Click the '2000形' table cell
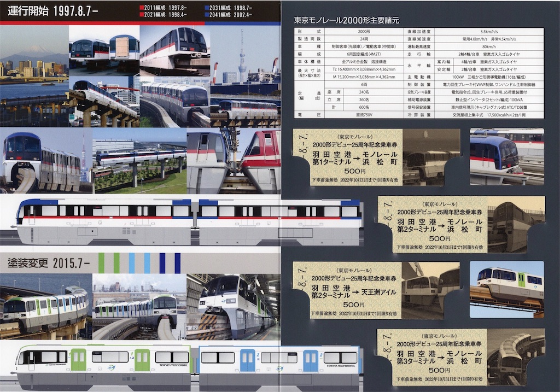560x392 pixels. click(364, 31)
